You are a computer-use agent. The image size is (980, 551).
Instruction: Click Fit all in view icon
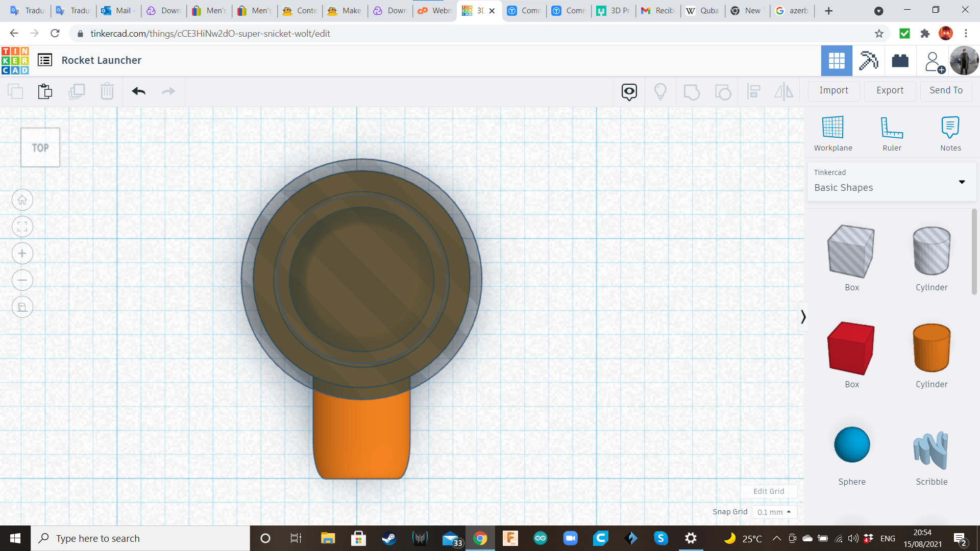click(22, 227)
